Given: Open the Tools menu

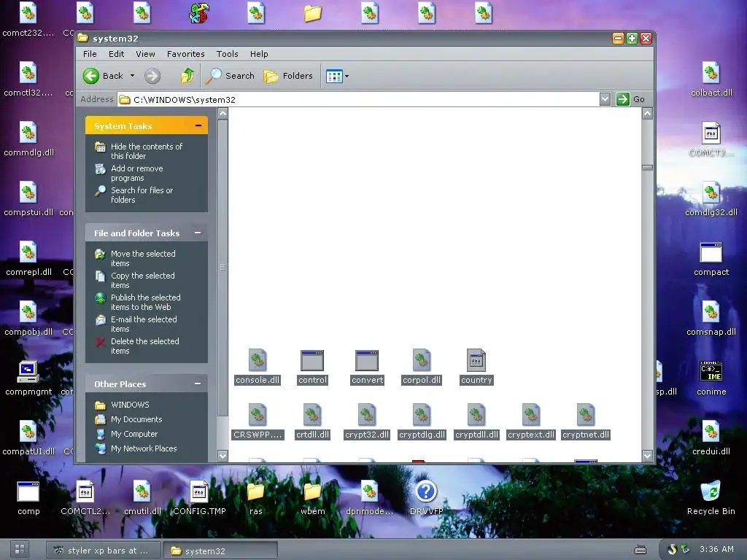Looking at the screenshot, I should (228, 54).
